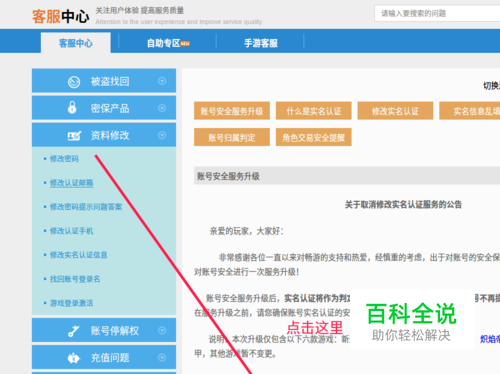Image resolution: width=500 pixels, height=374 pixels.
Task: Click the 实名信息乱填 button
Action: coord(470,111)
